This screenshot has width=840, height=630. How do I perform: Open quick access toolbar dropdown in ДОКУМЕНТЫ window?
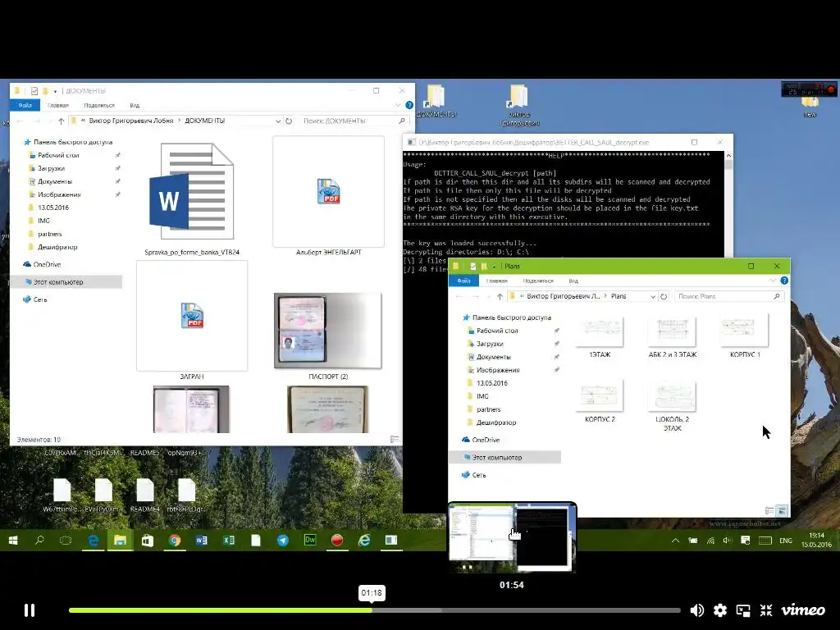(x=55, y=91)
